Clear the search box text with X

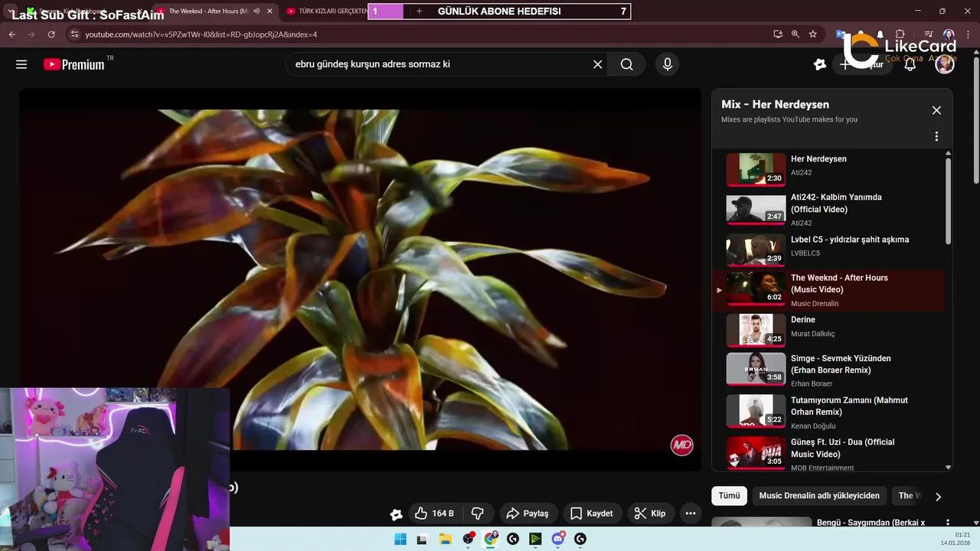coord(598,64)
